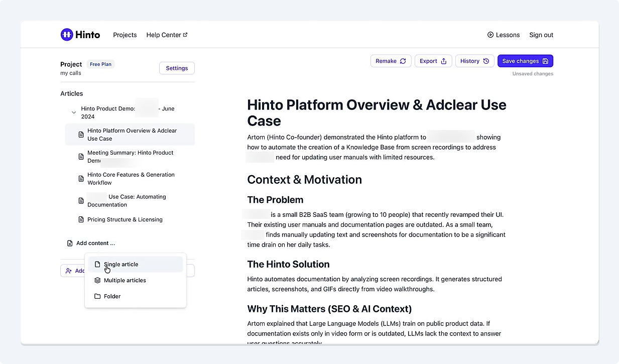The image size is (619, 364).
Task: Click the Lessons play icon
Action: 490,35
